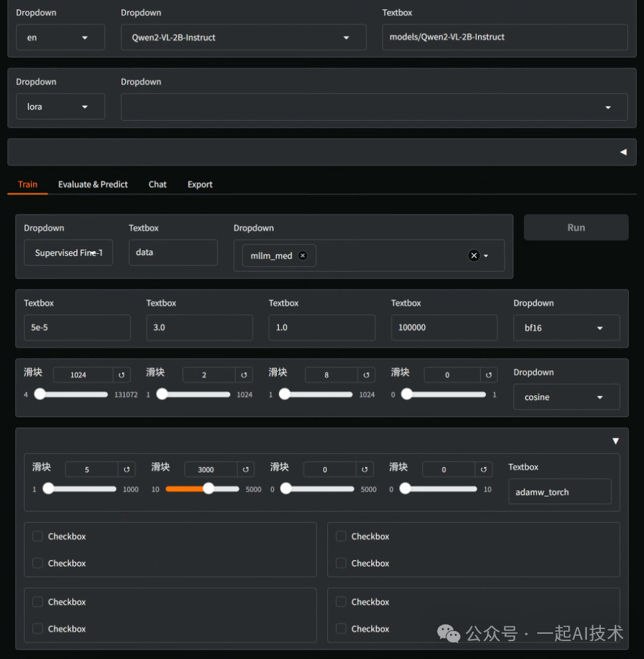The height and width of the screenshot is (659, 644).
Task: Open the Export tab
Action: coord(200,185)
